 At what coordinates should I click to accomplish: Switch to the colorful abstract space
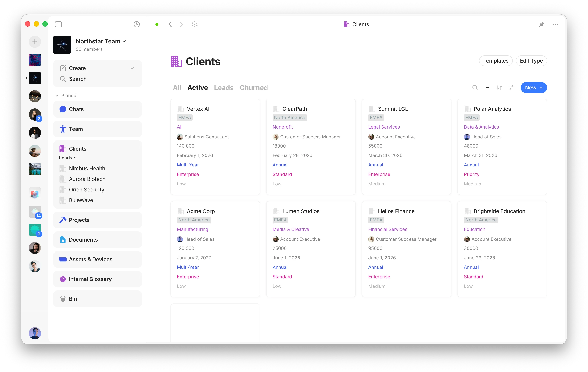[x=35, y=60]
